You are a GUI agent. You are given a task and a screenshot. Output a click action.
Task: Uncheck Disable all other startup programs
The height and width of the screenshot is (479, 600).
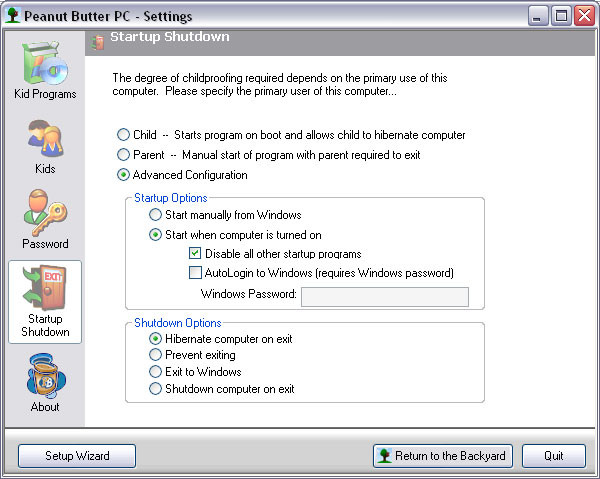click(x=195, y=253)
